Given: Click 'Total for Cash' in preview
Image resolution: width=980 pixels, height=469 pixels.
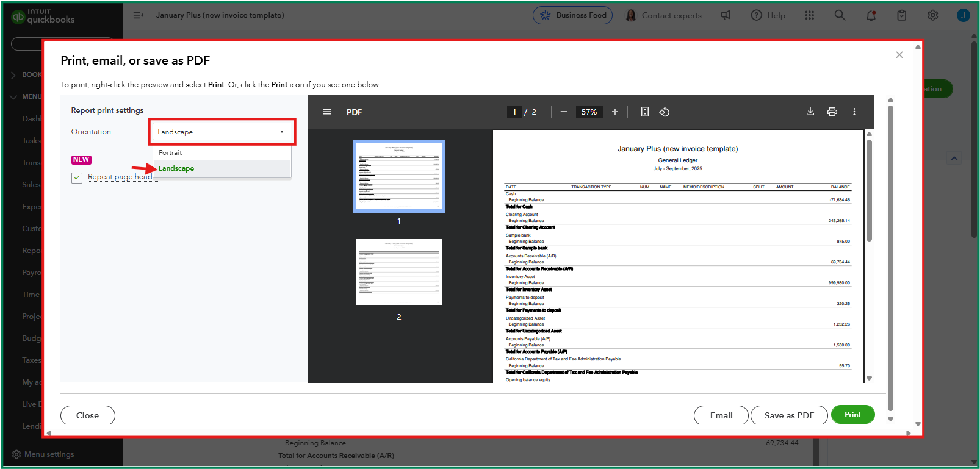Looking at the screenshot, I should coord(519,207).
